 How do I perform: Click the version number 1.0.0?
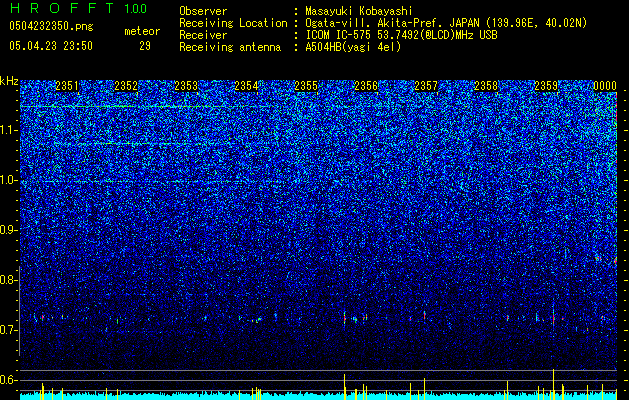point(135,8)
